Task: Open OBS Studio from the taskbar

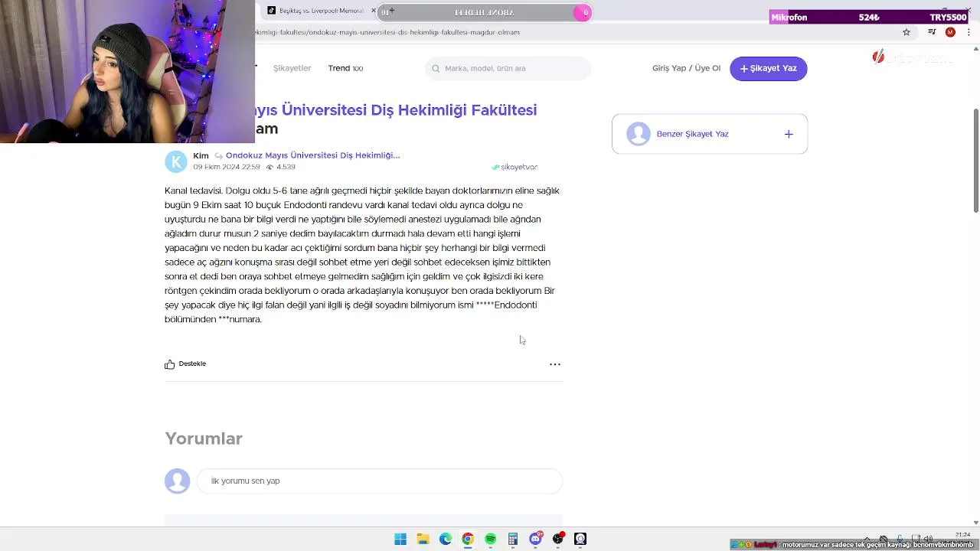Action: click(558, 539)
